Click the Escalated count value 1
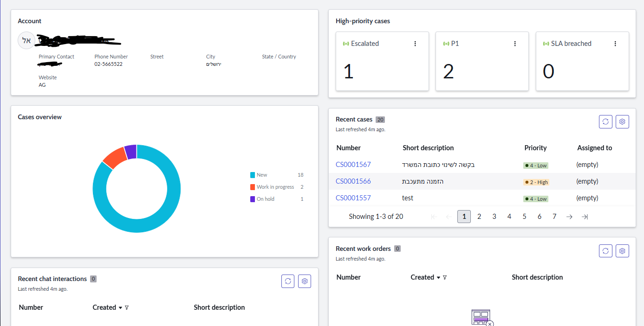Image resolution: width=644 pixels, height=326 pixels. [x=348, y=72]
